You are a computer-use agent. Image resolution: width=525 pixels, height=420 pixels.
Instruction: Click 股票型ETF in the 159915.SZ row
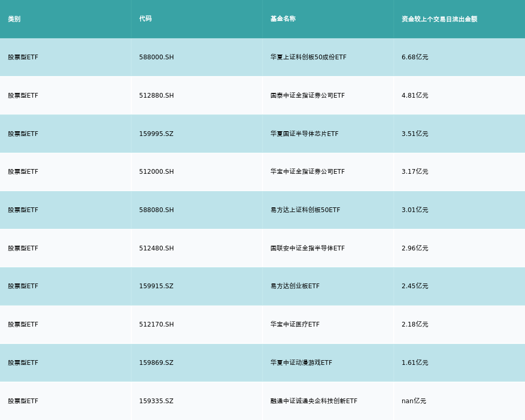23,286
